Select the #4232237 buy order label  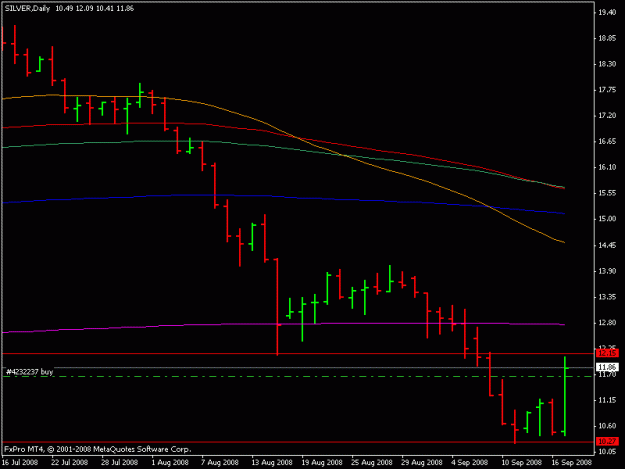(x=30, y=372)
